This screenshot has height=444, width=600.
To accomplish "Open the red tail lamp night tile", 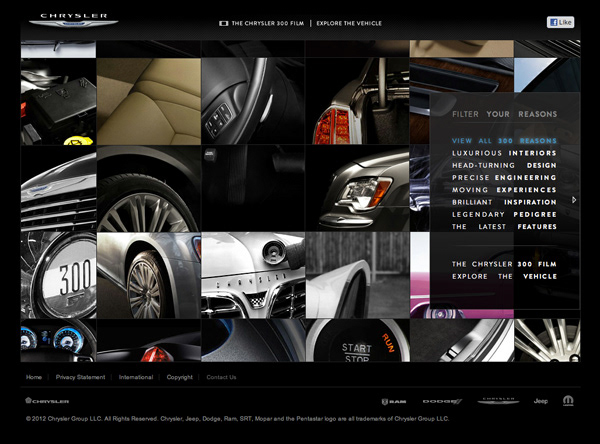I will tap(149, 340).
